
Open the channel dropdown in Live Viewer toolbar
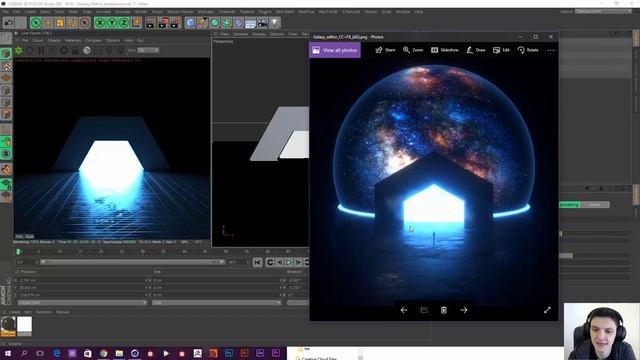pos(148,50)
